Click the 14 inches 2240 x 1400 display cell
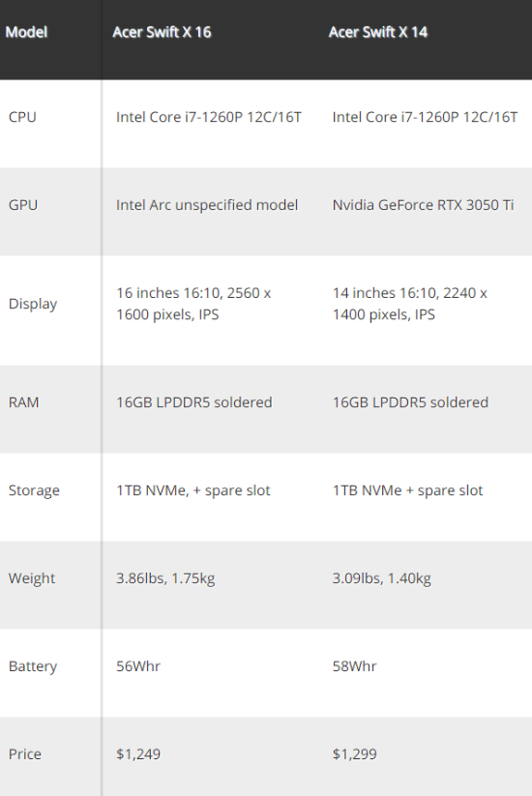 tap(410, 304)
